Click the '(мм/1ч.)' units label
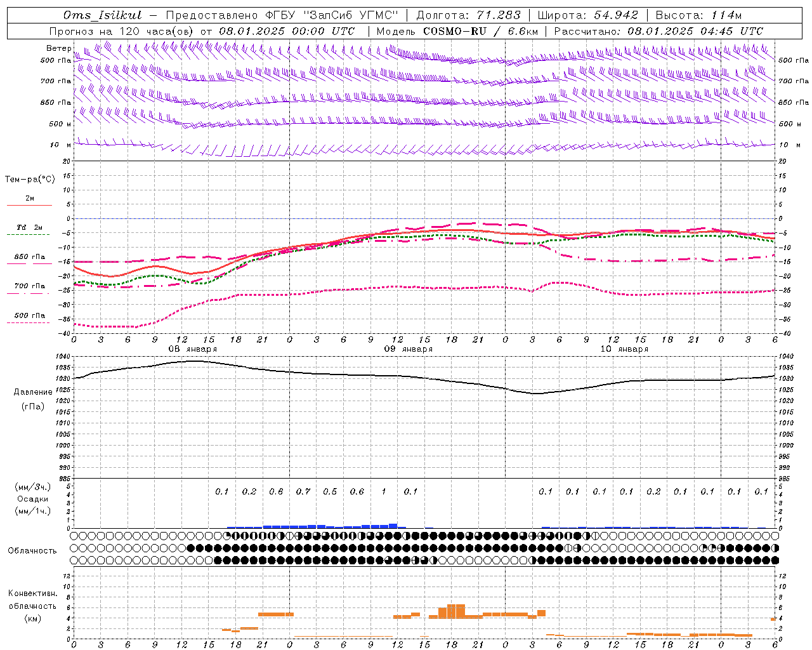The height and width of the screenshot is (650, 812). 32,511
